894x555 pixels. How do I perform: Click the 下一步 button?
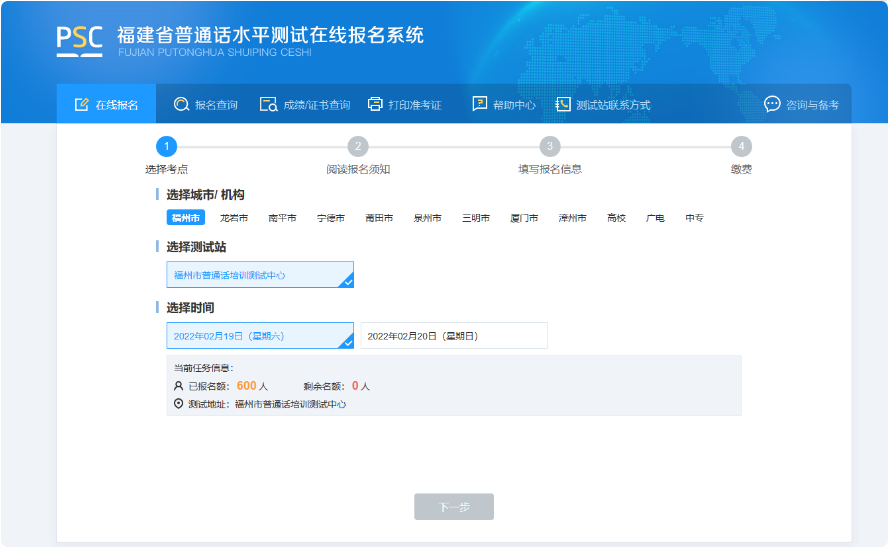454,507
